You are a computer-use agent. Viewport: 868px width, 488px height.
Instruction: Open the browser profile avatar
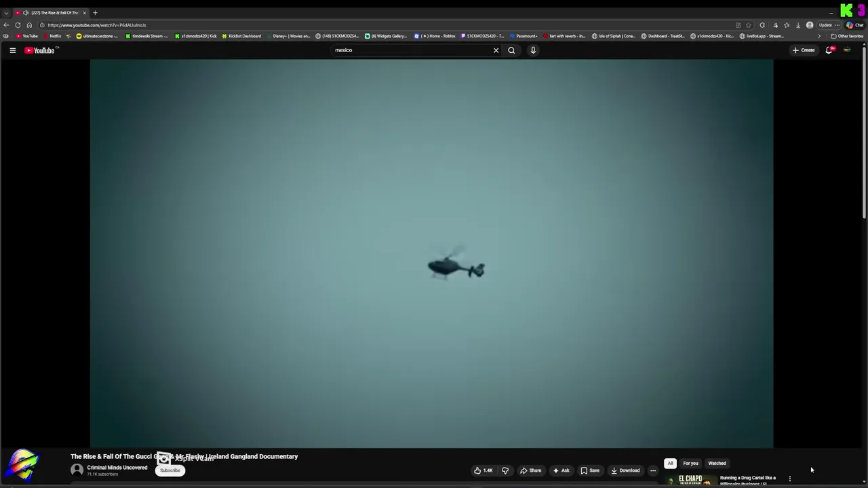pyautogui.click(x=810, y=25)
